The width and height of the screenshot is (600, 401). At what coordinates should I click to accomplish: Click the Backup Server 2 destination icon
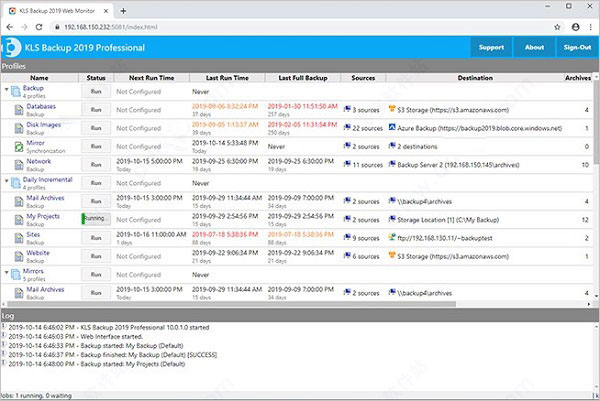click(392, 164)
